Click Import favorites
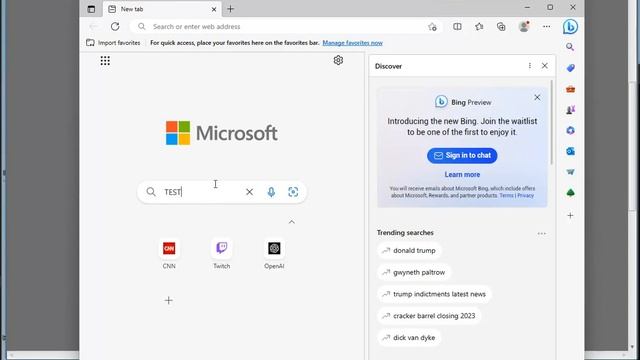Image resolution: width=640 pixels, height=360 pixels. click(113, 43)
